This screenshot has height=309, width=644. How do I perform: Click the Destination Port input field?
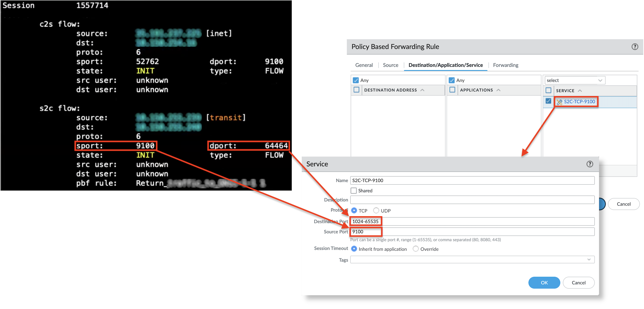366,221
